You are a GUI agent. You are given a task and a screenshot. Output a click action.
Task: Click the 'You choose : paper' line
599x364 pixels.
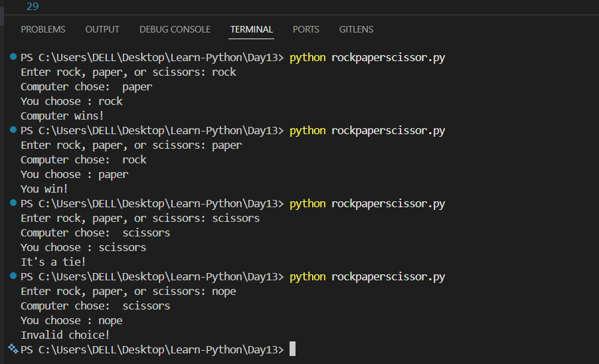(74, 175)
